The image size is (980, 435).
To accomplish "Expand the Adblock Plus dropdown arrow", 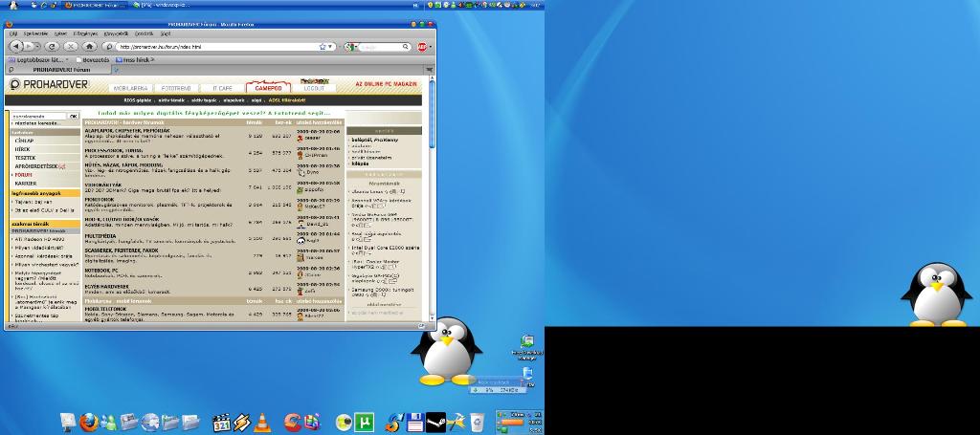I will pyautogui.click(x=431, y=47).
